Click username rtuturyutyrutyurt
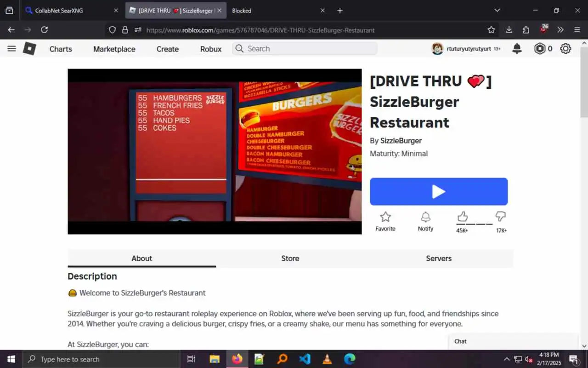588x368 pixels. click(469, 49)
